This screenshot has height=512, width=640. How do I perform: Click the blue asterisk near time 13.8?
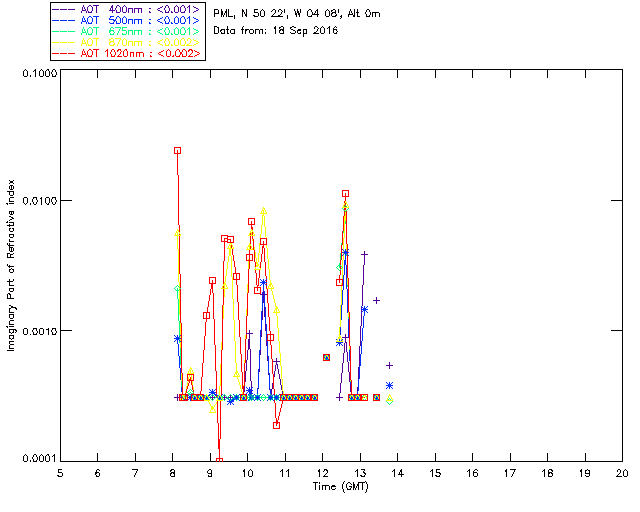coord(389,385)
